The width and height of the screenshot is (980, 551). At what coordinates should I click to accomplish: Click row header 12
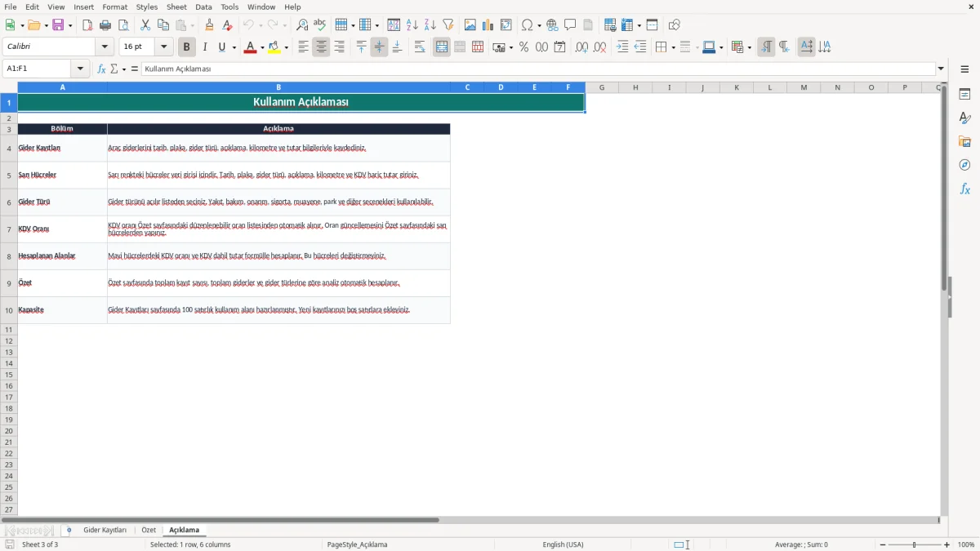(9, 341)
